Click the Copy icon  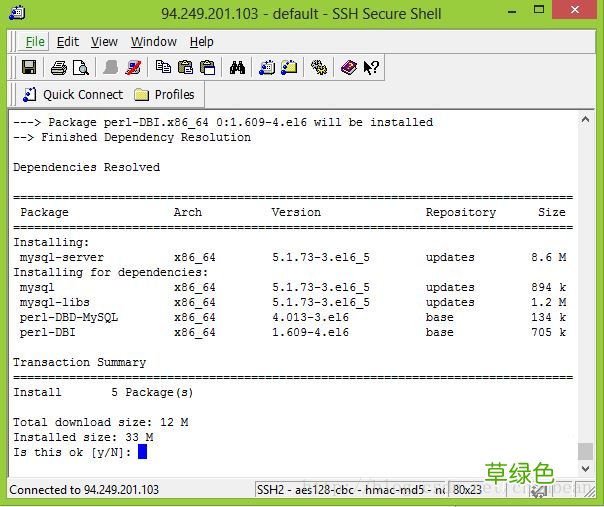click(x=163, y=67)
